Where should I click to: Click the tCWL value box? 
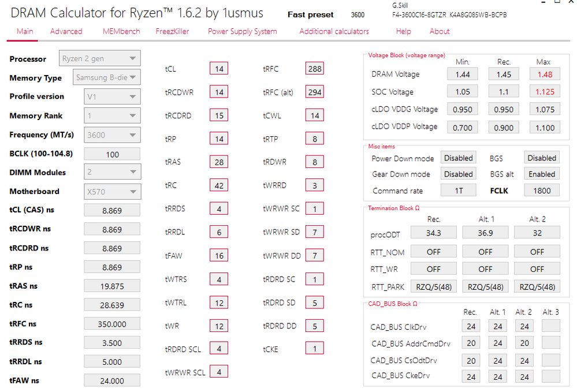[x=315, y=115]
